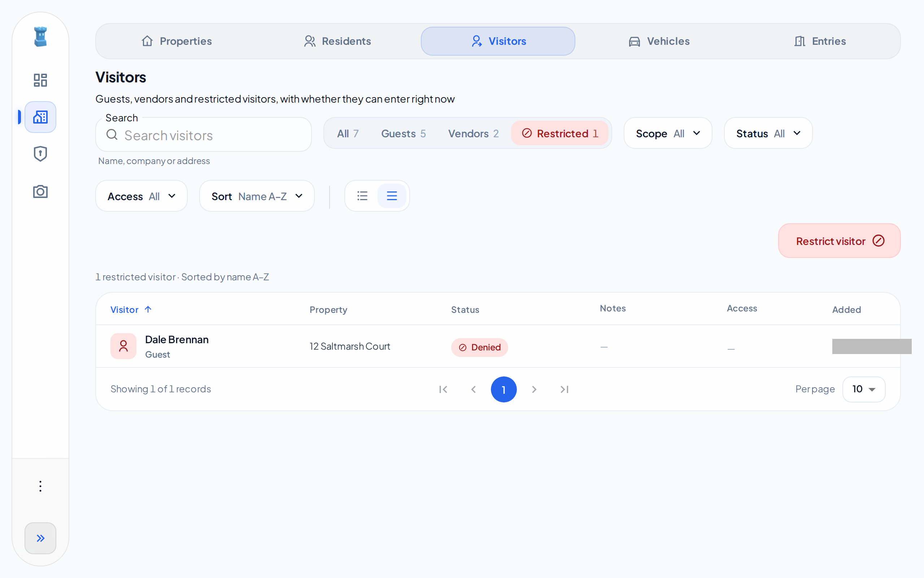This screenshot has width=924, height=578.
Task: Go to the last page of records
Action: click(565, 389)
